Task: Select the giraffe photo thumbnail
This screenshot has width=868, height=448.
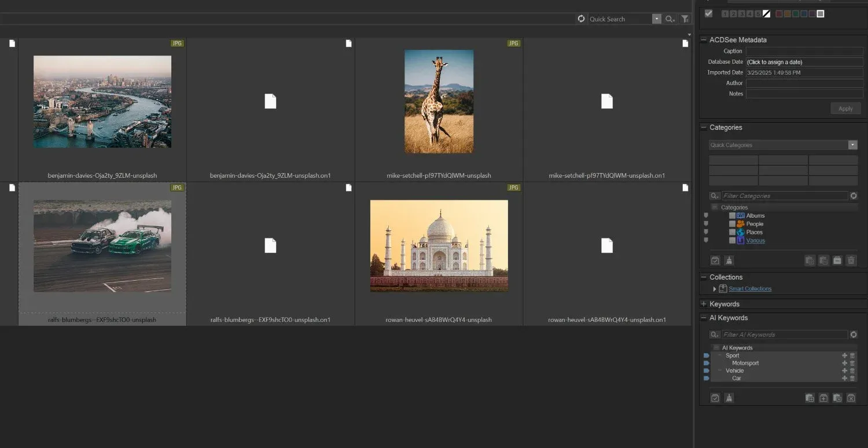Action: 439,101
